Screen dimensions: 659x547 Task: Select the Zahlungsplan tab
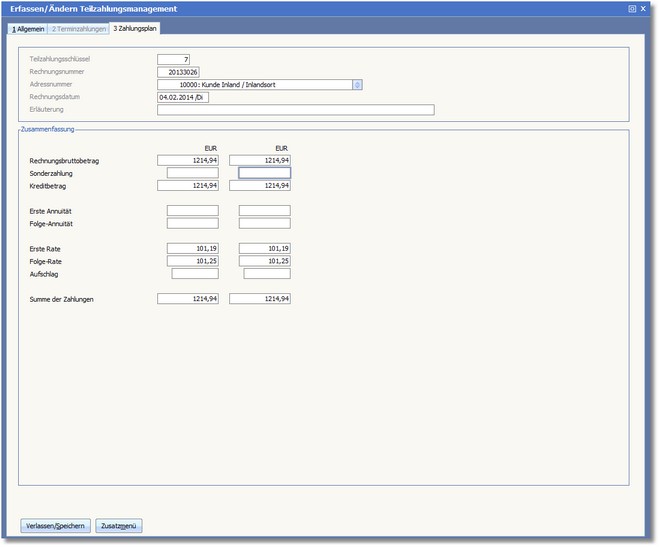pos(135,29)
